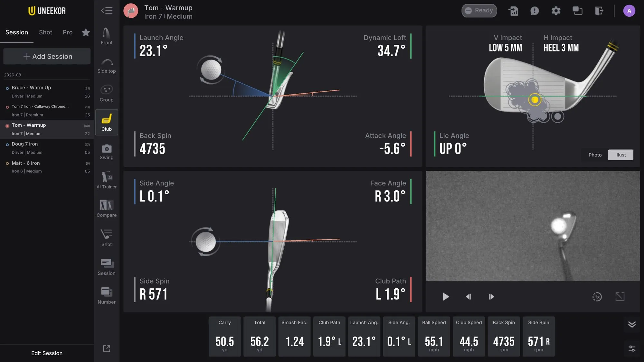
Task: Open the Compare view
Action: click(x=107, y=209)
